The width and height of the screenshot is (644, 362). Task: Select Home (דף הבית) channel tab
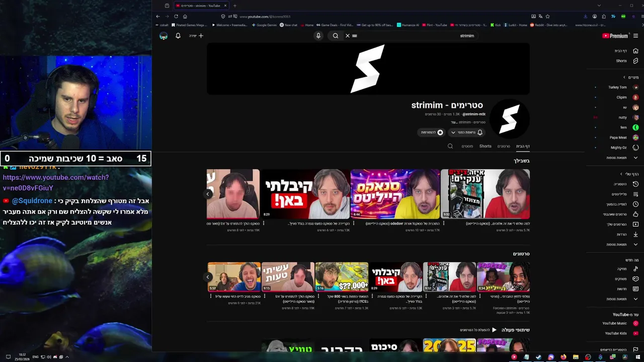523,146
